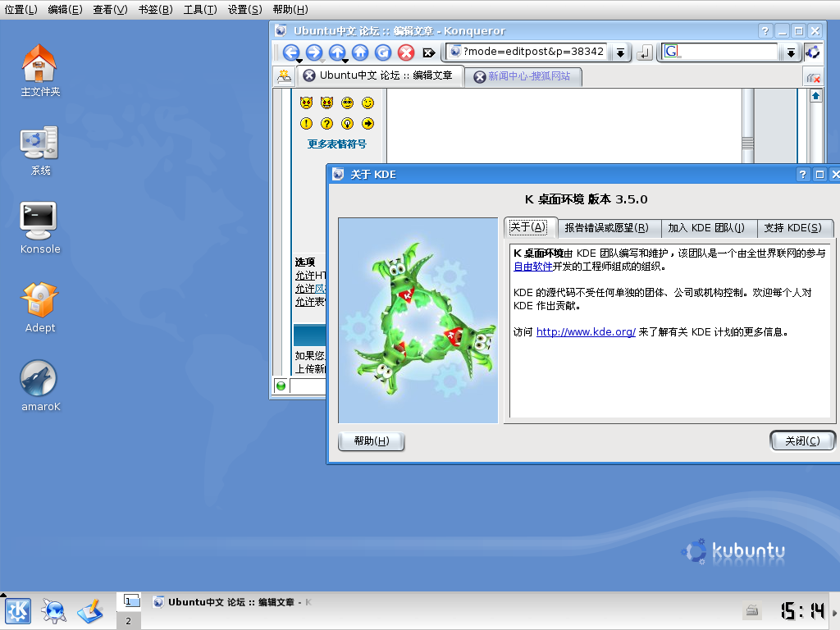Launch Konsole from the desktop
The height and width of the screenshot is (630, 840).
39,228
